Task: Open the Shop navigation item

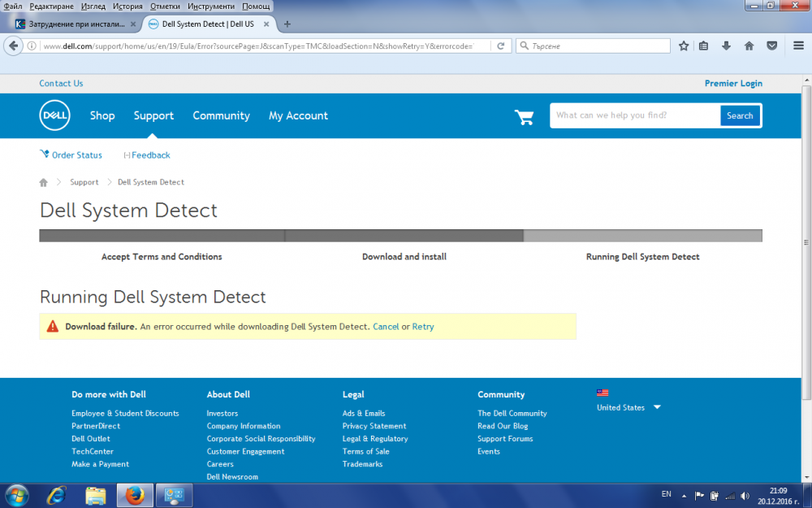Action: [x=102, y=115]
